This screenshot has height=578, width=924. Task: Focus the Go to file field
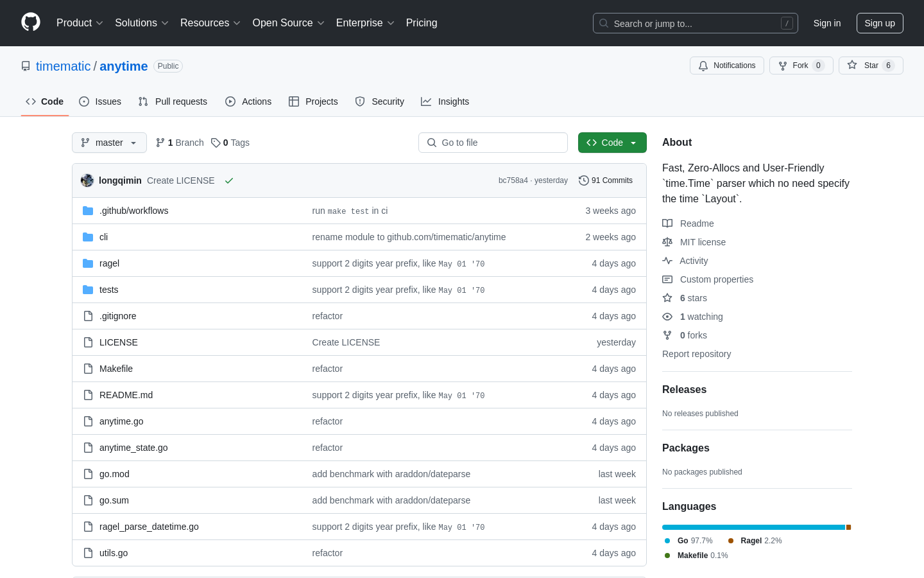coord(493,143)
